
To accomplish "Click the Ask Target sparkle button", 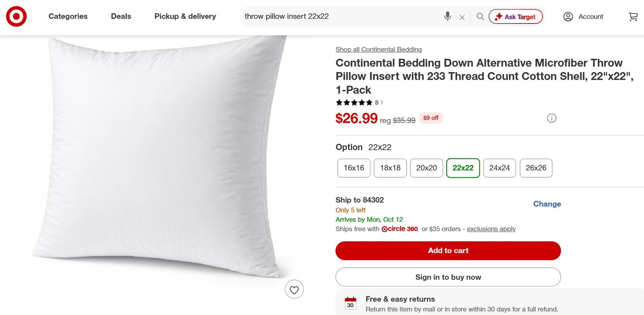I will [516, 17].
